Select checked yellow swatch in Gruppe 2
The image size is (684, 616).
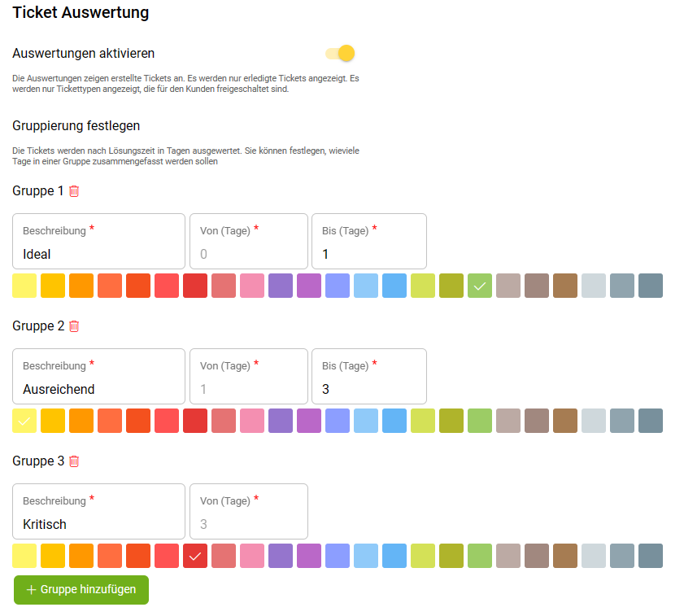24,421
